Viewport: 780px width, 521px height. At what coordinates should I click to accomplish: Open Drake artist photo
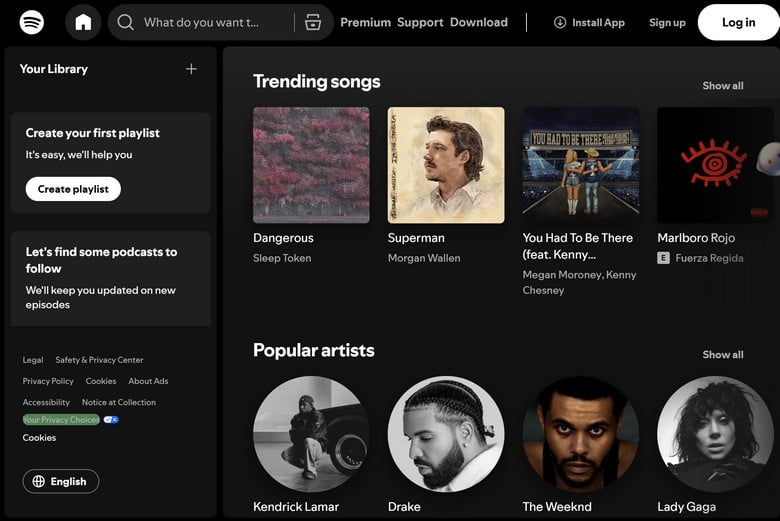click(x=446, y=434)
